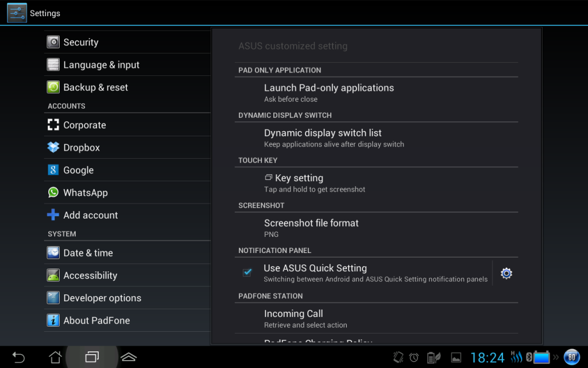
Task: Tap the About PadFone info icon
Action: [x=53, y=320]
